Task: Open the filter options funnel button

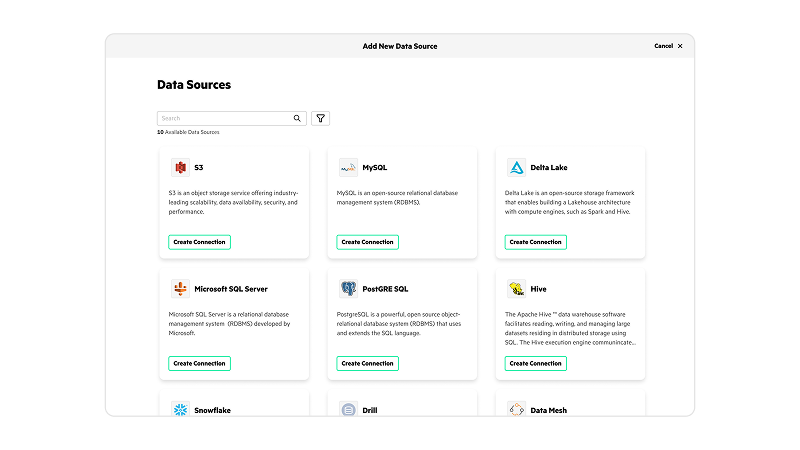Action: (x=321, y=118)
